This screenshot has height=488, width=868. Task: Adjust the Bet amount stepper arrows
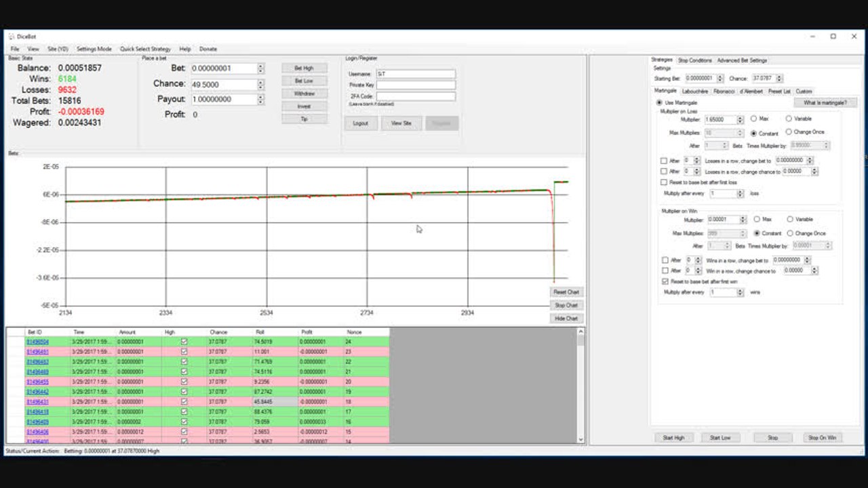[x=261, y=68]
